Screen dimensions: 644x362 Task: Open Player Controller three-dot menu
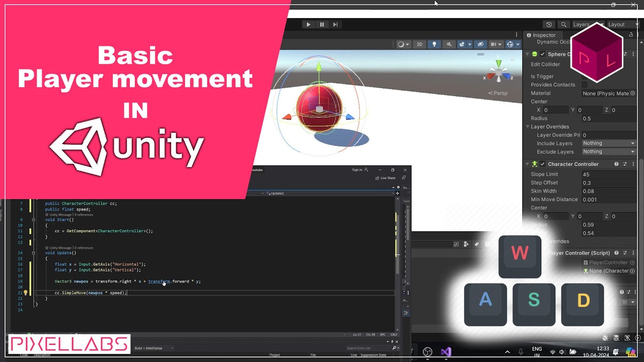click(x=632, y=253)
